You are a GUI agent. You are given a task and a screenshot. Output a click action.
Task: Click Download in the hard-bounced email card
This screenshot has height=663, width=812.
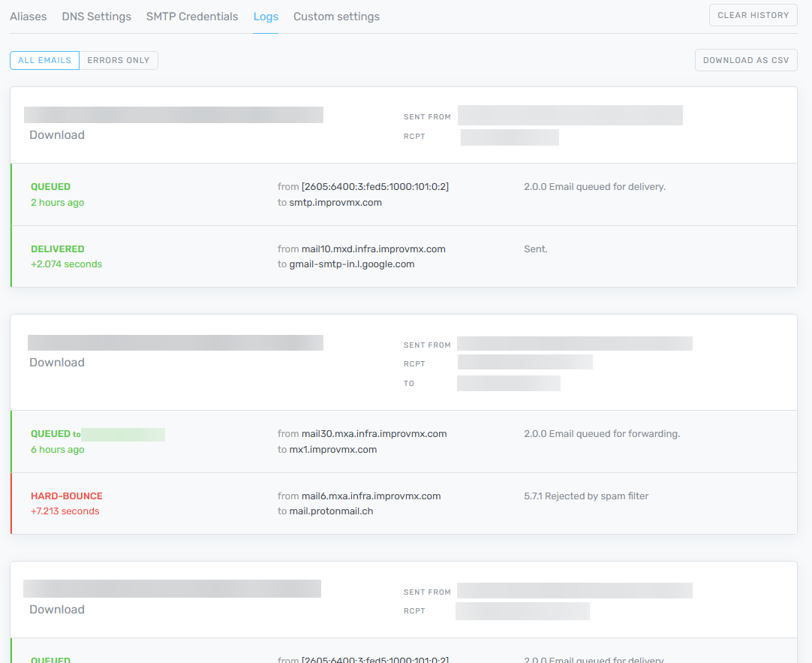[57, 363]
